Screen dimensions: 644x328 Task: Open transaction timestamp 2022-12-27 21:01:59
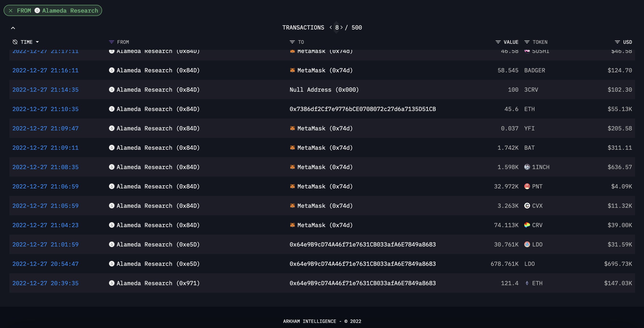coord(45,245)
